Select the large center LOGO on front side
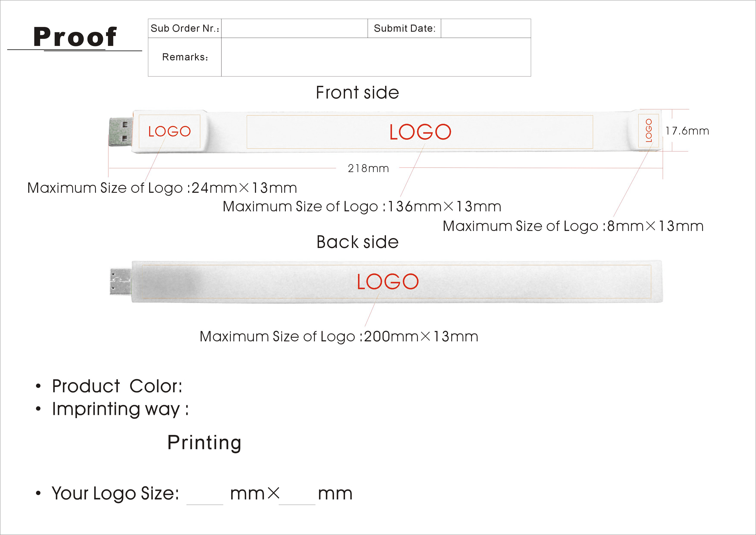Screen dimensions: 756x535 [x=420, y=132]
